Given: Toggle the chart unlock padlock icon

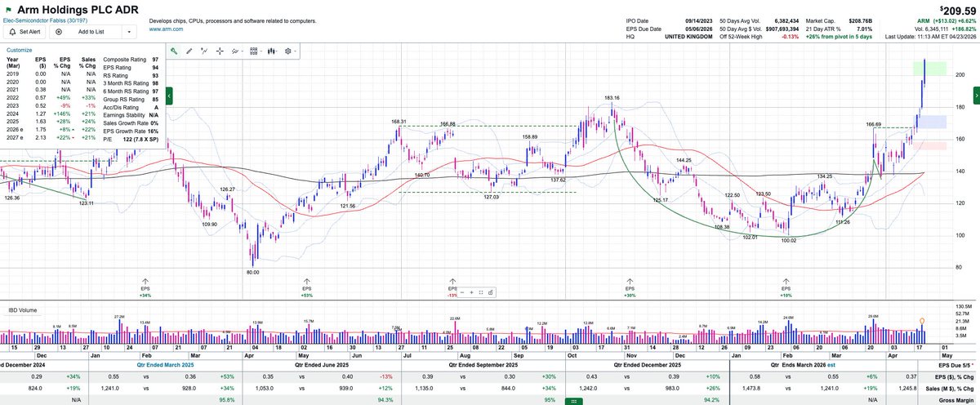Looking at the screenshot, I should click(x=491, y=292).
